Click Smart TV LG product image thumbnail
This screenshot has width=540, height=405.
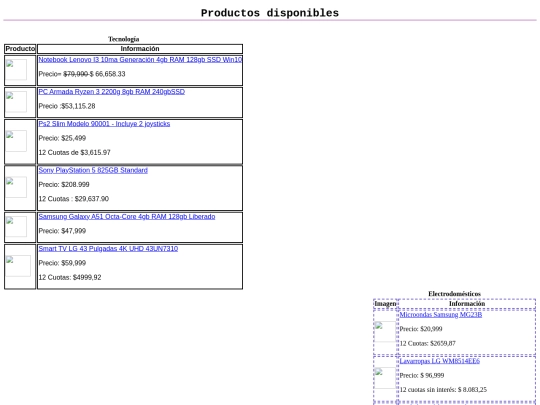point(18,266)
